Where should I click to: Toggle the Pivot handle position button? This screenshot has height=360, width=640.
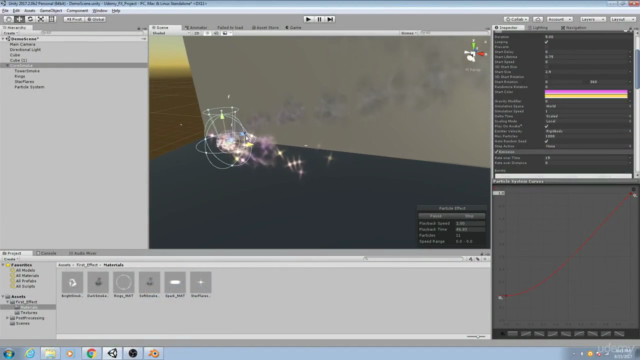coord(74,19)
